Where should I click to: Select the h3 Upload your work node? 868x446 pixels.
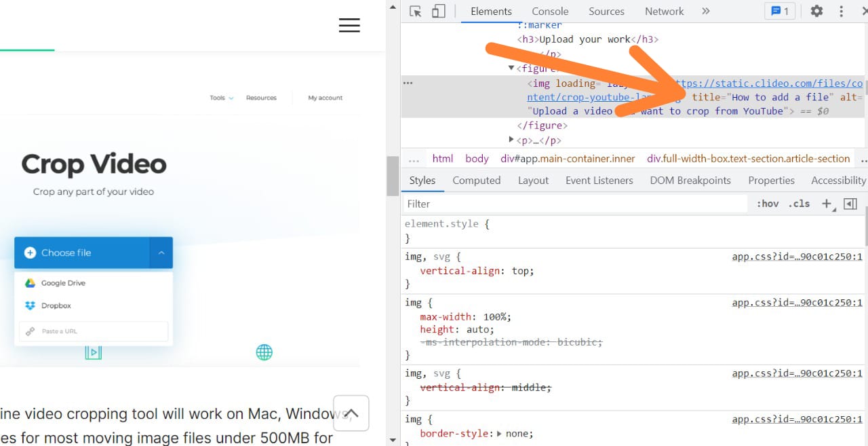point(588,39)
